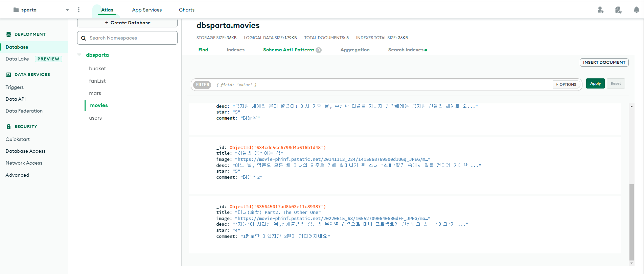Expand the sparta project dropdown arrow
644x274 pixels.
[67, 10]
